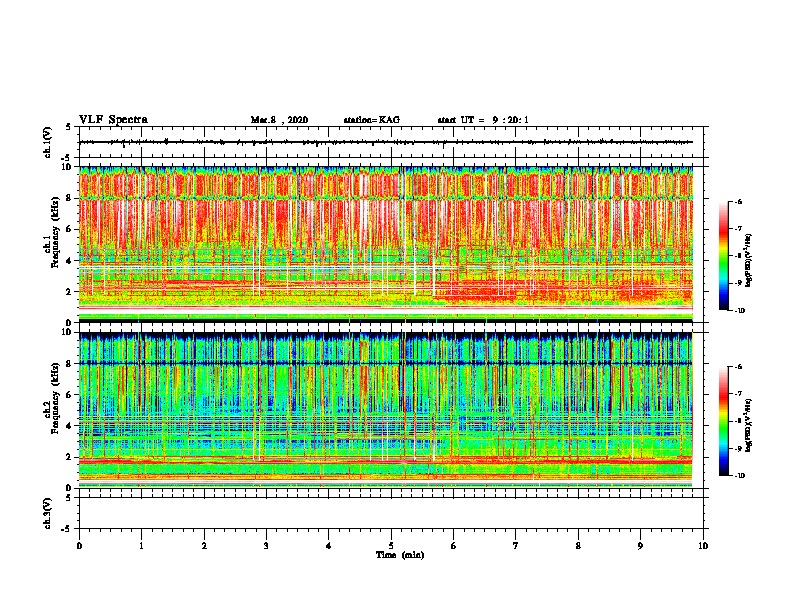Click the "station=KAG" header label
The image size is (792, 612).
(x=371, y=120)
